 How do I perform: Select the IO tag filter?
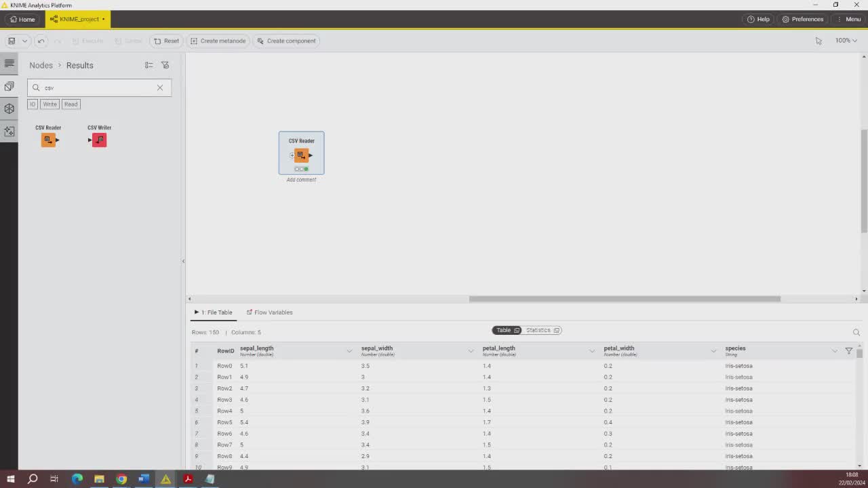click(32, 104)
